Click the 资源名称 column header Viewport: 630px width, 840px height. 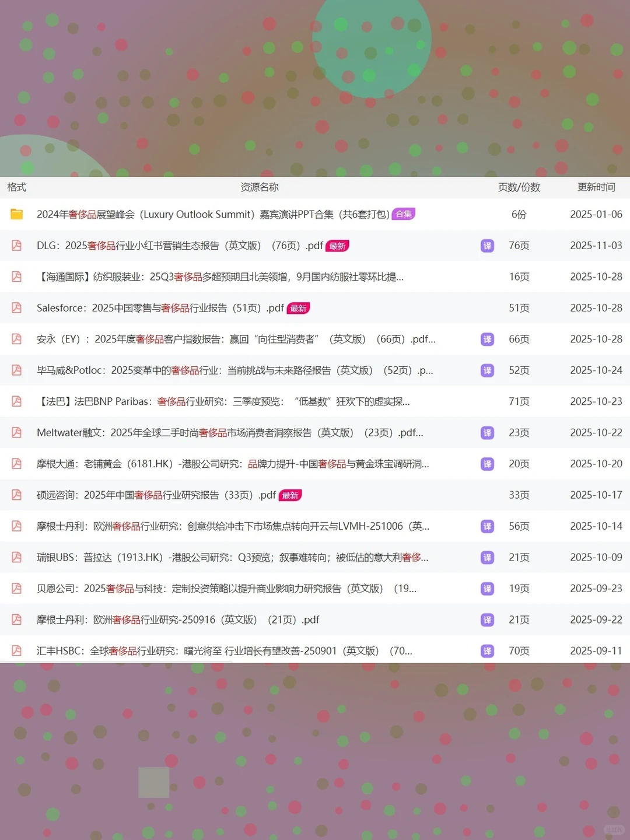pyautogui.click(x=260, y=187)
